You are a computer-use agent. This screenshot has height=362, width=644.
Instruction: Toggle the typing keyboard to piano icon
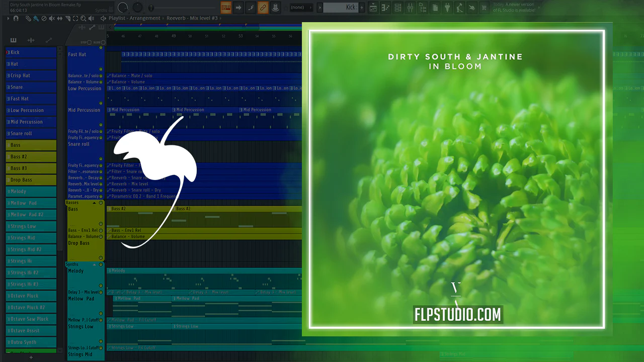pyautogui.click(x=226, y=8)
